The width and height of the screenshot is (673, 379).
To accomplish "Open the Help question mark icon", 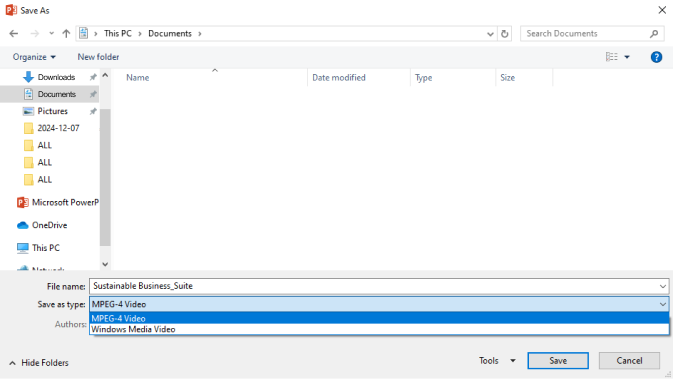I will click(656, 57).
